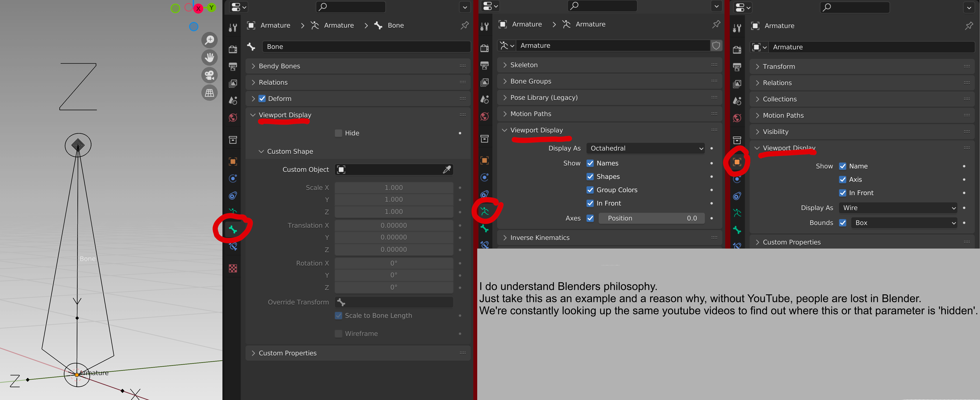
Task: Open World properties icon in left panel
Action: [x=233, y=118]
